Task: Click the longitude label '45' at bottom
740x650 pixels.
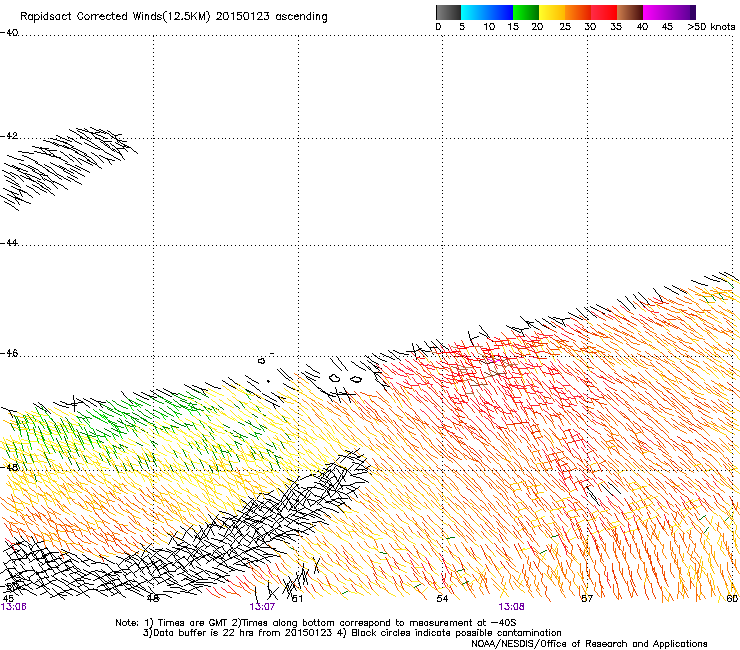Action: click(8, 599)
